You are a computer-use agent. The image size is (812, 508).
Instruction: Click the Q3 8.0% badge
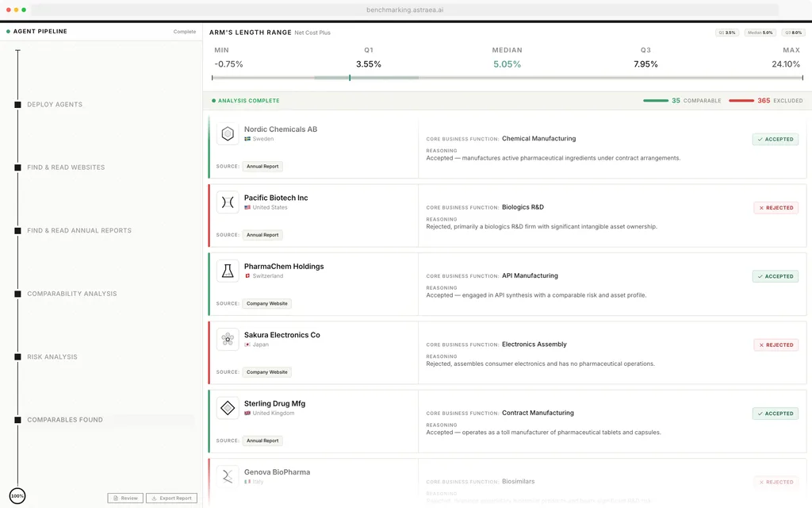[793, 33]
